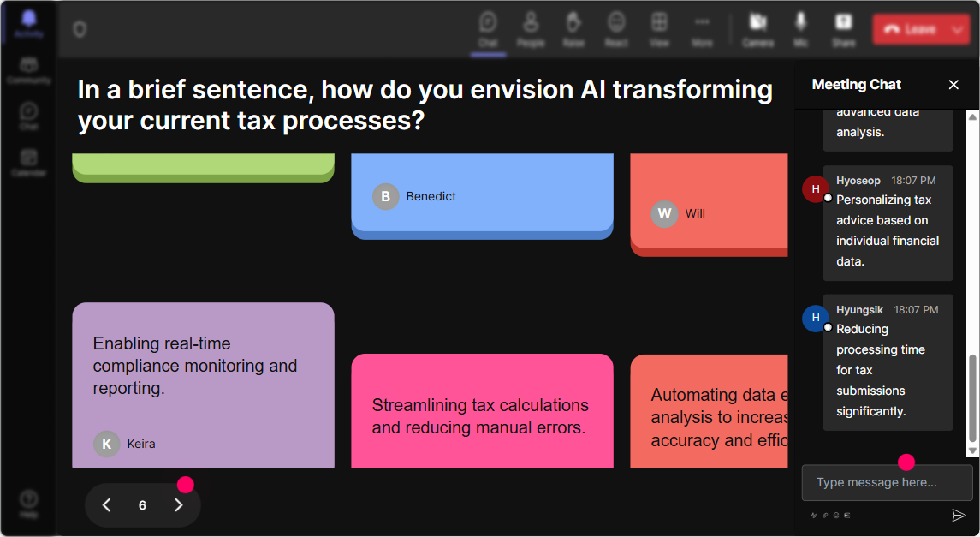Turn on the Camera

758,29
